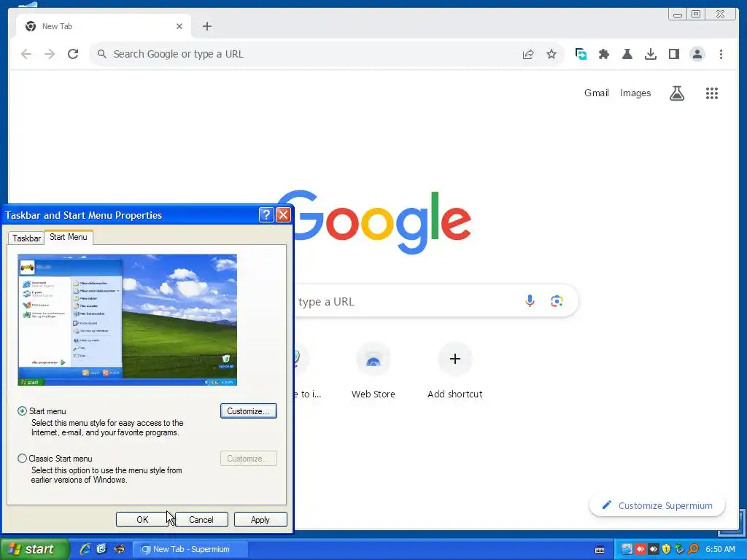Open the Web Store shortcut tile

373,370
